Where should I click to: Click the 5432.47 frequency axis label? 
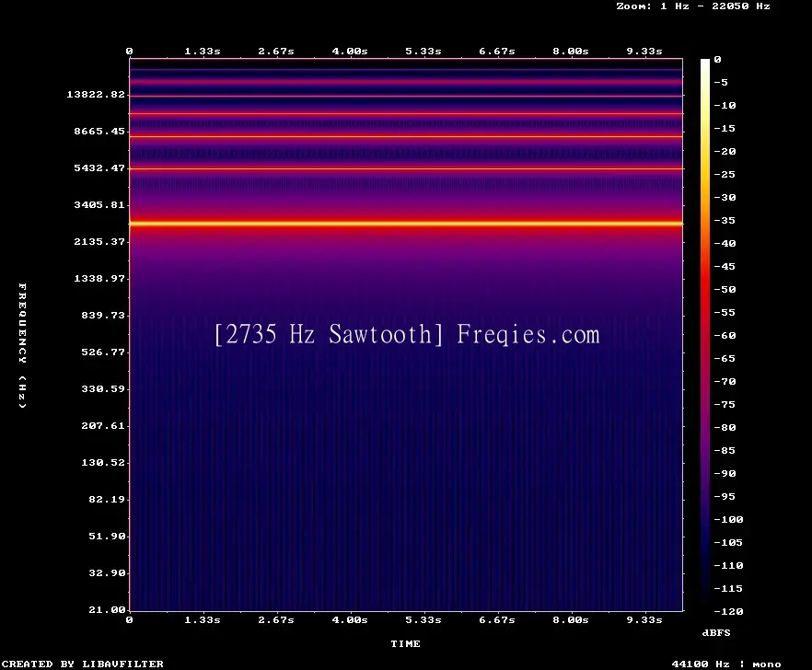(99, 167)
